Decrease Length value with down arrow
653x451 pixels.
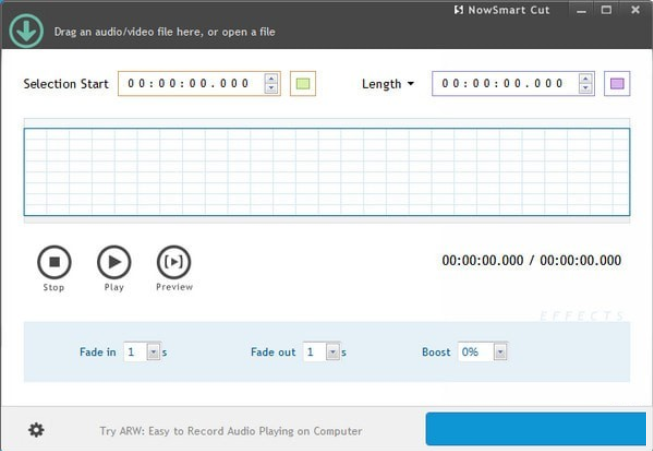point(585,88)
